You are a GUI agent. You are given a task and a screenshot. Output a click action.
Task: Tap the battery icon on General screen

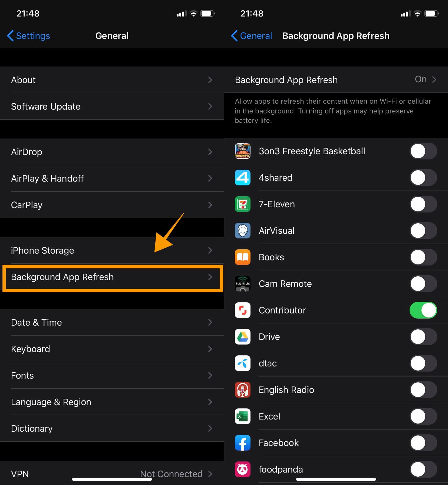[207, 14]
